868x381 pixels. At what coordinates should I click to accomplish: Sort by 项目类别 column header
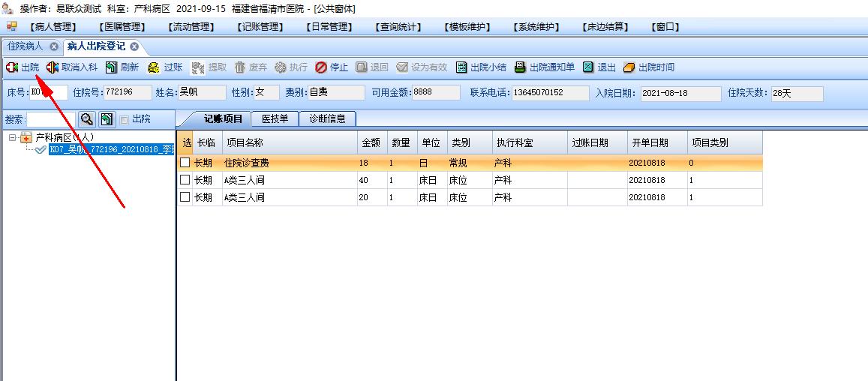click(x=725, y=142)
